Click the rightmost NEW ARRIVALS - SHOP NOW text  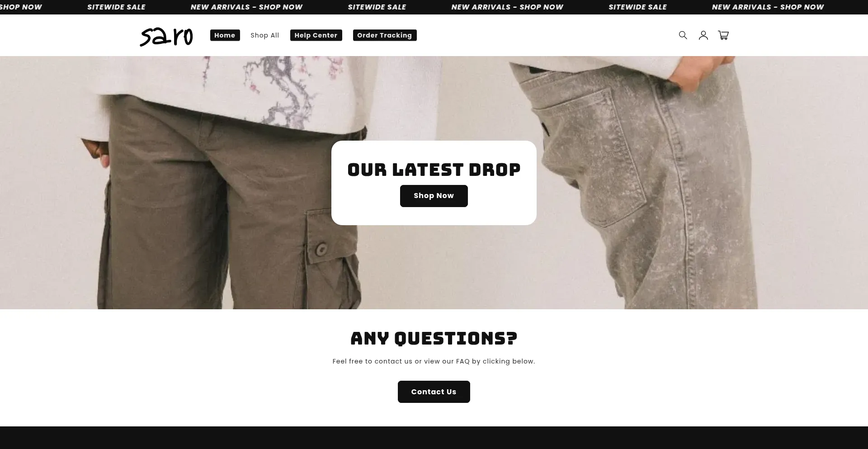[768, 7]
